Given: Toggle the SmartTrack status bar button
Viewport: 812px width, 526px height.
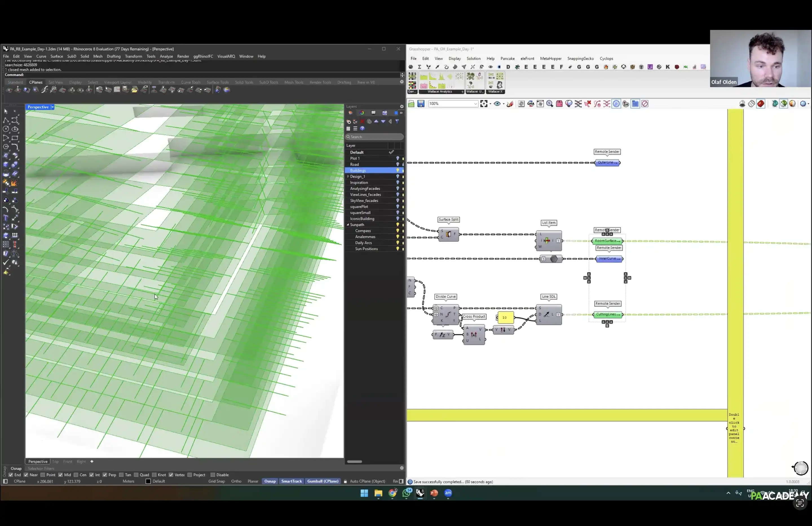Looking at the screenshot, I should pos(291,482).
